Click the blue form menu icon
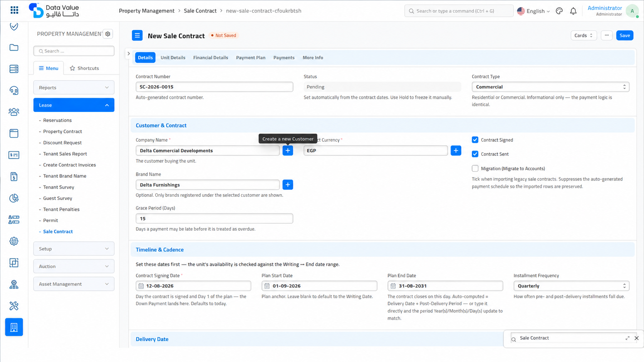Image resolution: width=644 pixels, height=362 pixels. click(x=137, y=35)
